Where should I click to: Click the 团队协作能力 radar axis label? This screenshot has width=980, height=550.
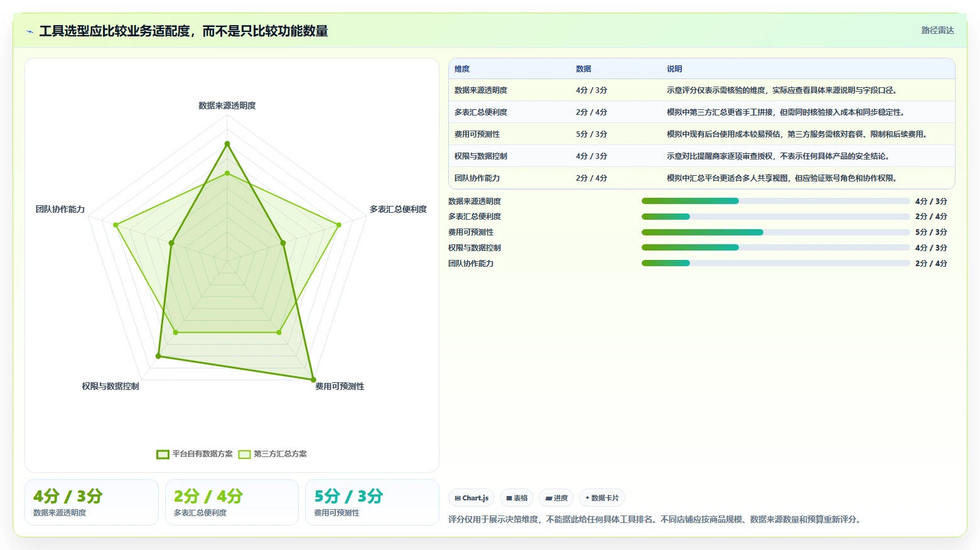point(60,209)
